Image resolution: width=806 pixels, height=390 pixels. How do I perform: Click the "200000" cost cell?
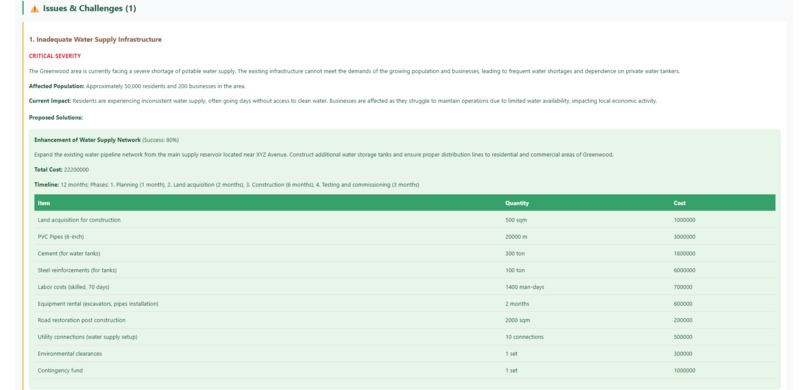click(x=683, y=320)
